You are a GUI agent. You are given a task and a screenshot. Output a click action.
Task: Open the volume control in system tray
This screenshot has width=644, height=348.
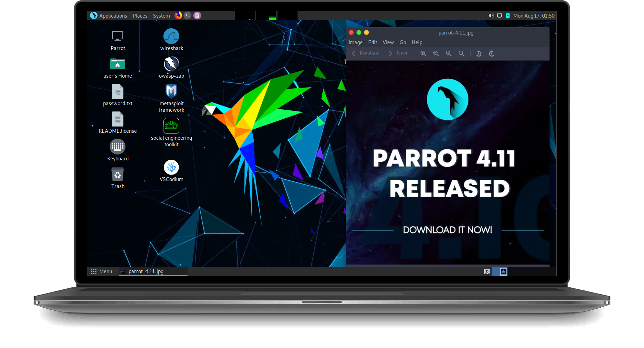[x=491, y=16]
